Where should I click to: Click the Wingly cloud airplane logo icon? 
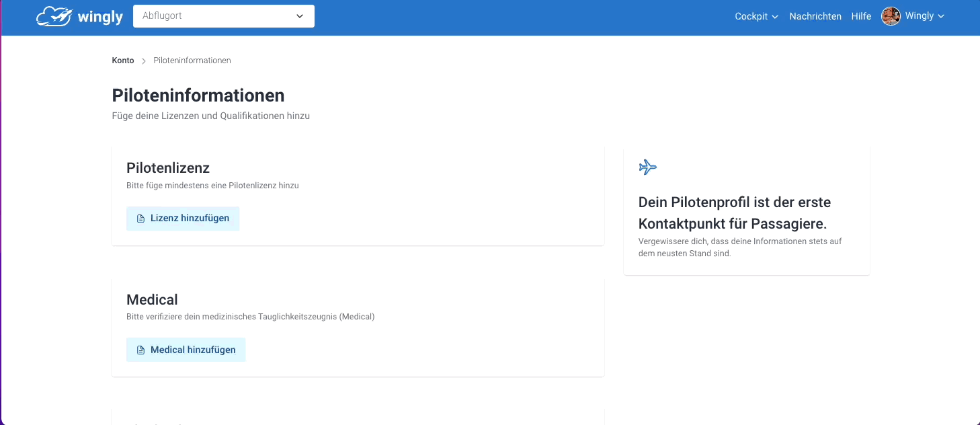click(54, 16)
